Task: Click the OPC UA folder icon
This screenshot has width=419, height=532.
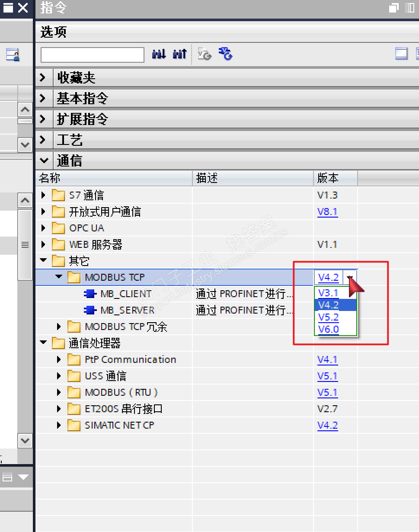Action: (x=58, y=228)
